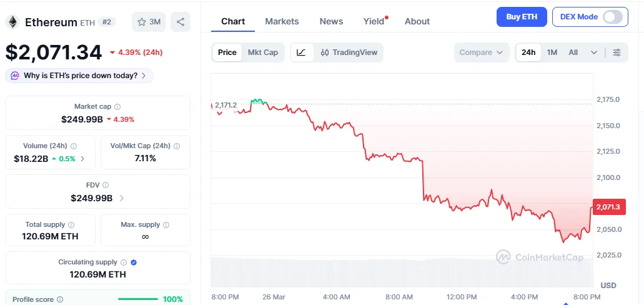
Task: Open 'Why is ETH's price down today?'
Action: (79, 76)
